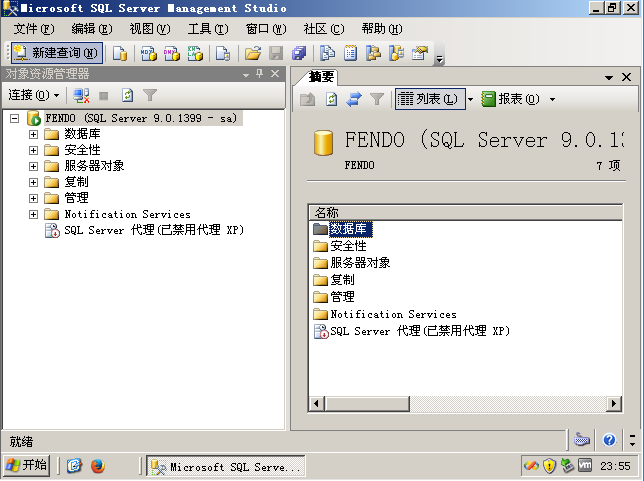644x481 pixels.
Task: Open the 窗口(W) menu
Action: [x=266, y=29]
